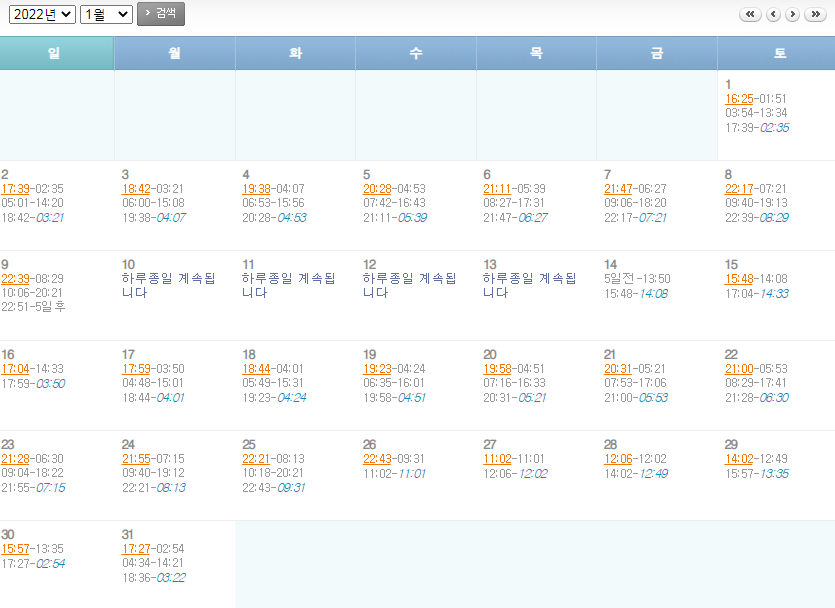
Task: Click the 04:34-14:21 entry on day 31
Action: click(x=153, y=563)
